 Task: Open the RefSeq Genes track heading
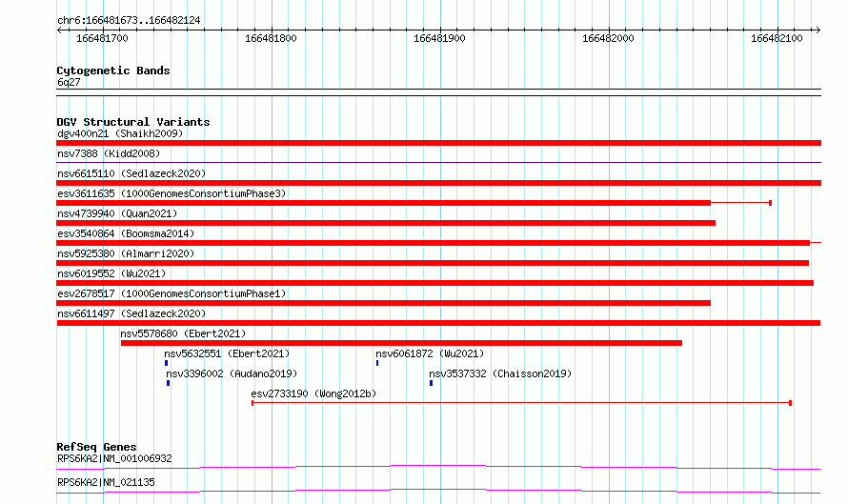[x=96, y=447]
